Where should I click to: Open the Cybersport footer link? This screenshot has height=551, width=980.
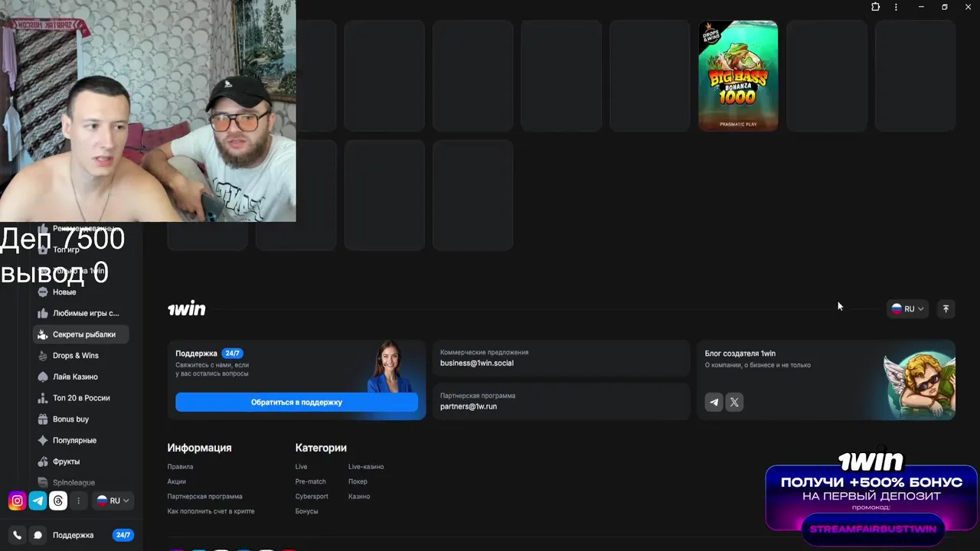(312, 497)
